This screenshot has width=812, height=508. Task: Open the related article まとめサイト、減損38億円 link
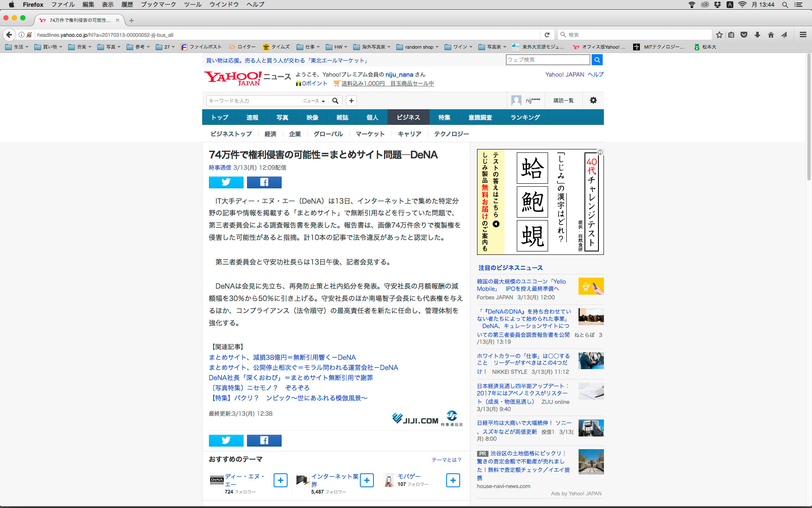[282, 357]
